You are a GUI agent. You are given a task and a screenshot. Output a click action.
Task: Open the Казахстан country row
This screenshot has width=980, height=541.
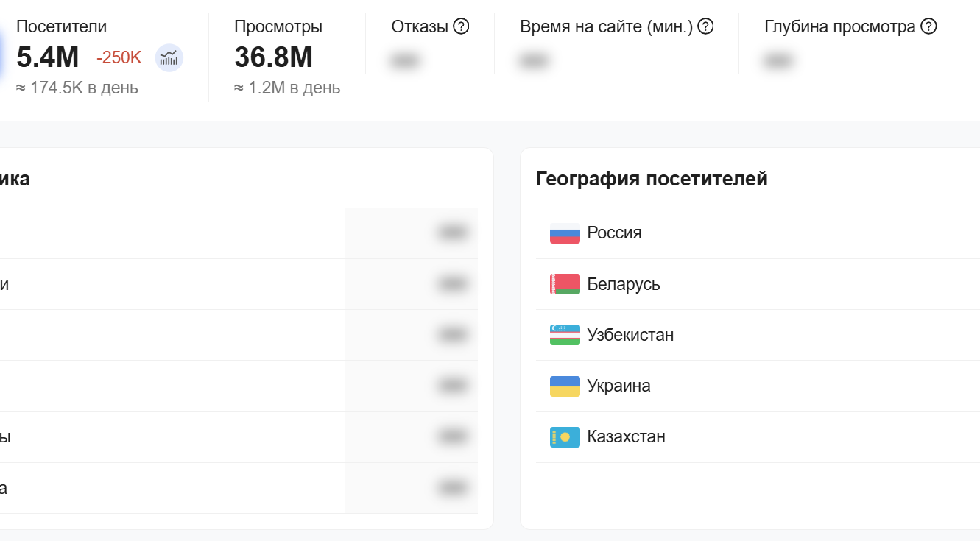(x=626, y=437)
